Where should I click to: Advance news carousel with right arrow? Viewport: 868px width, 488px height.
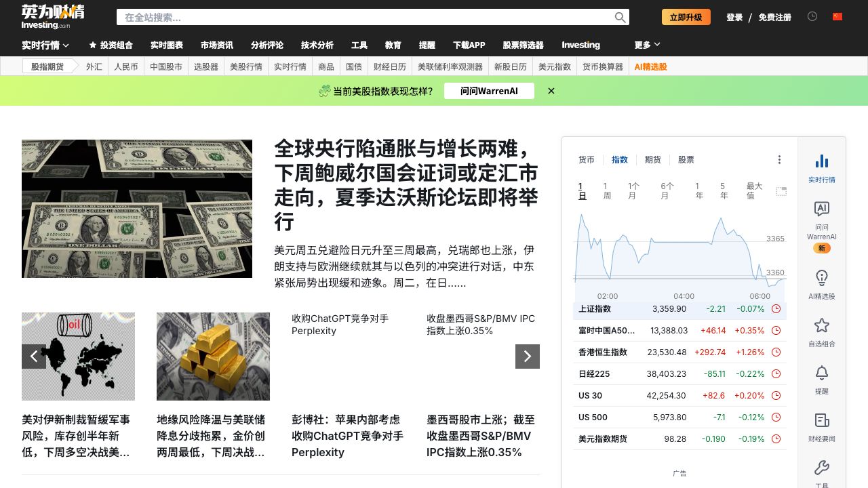point(527,357)
